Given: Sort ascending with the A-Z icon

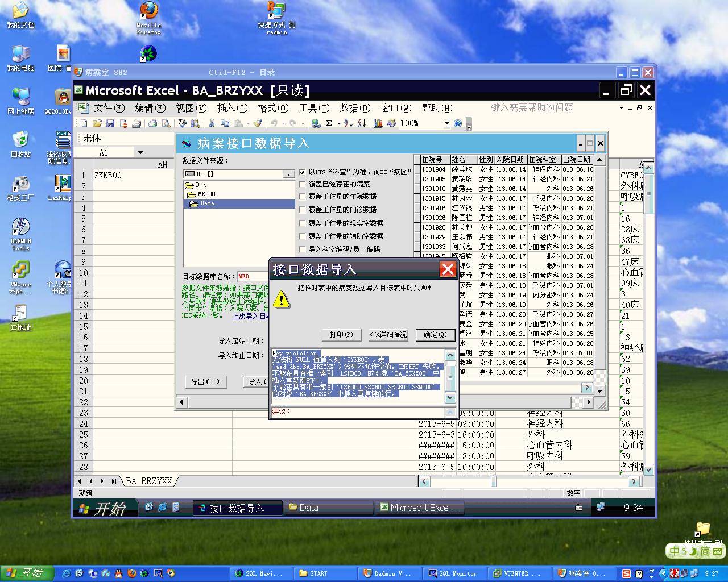Looking at the screenshot, I should (x=349, y=123).
